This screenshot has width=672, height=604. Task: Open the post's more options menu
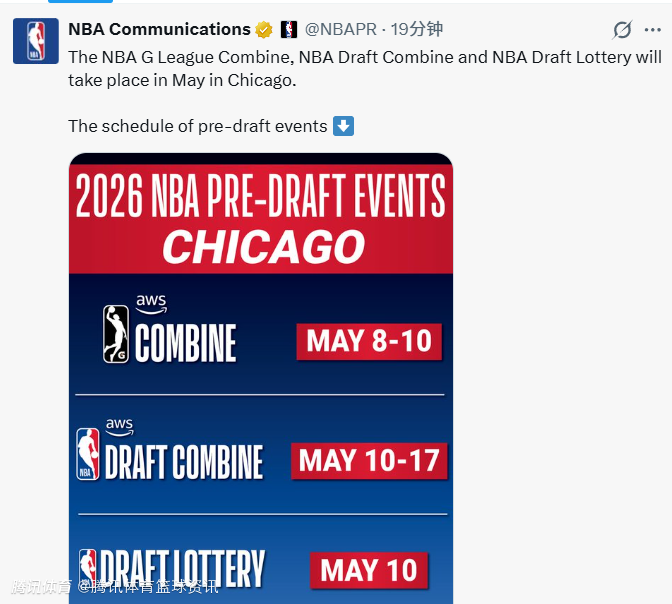[x=654, y=30]
